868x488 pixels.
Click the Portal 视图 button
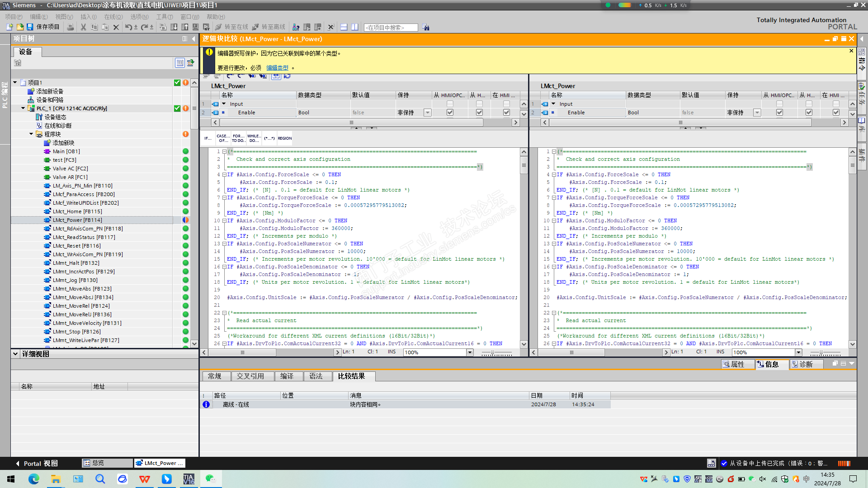pyautogui.click(x=36, y=463)
